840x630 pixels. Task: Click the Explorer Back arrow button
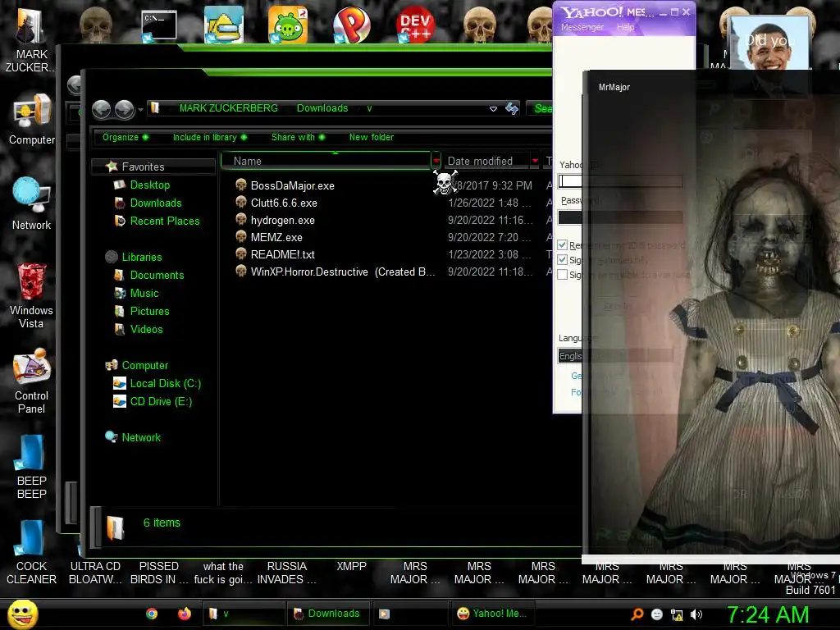tap(101, 109)
